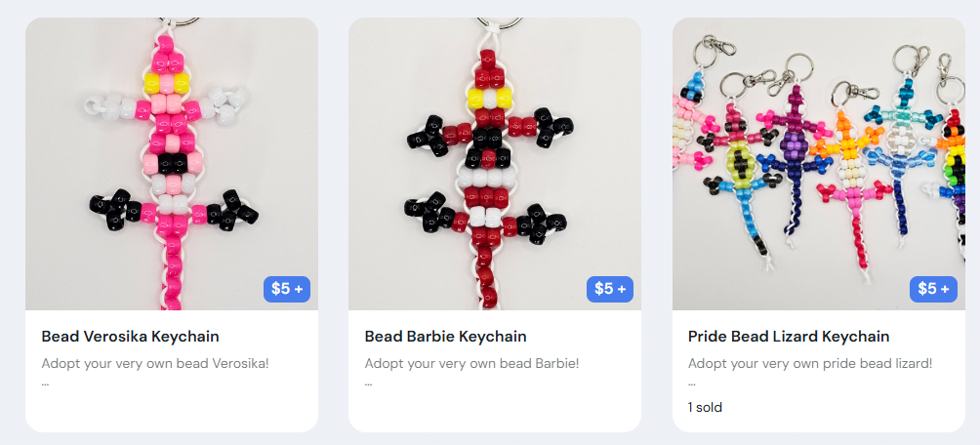Open the Bead Barbie Keychain title link
This screenshot has width=980, height=445.
[446, 337]
